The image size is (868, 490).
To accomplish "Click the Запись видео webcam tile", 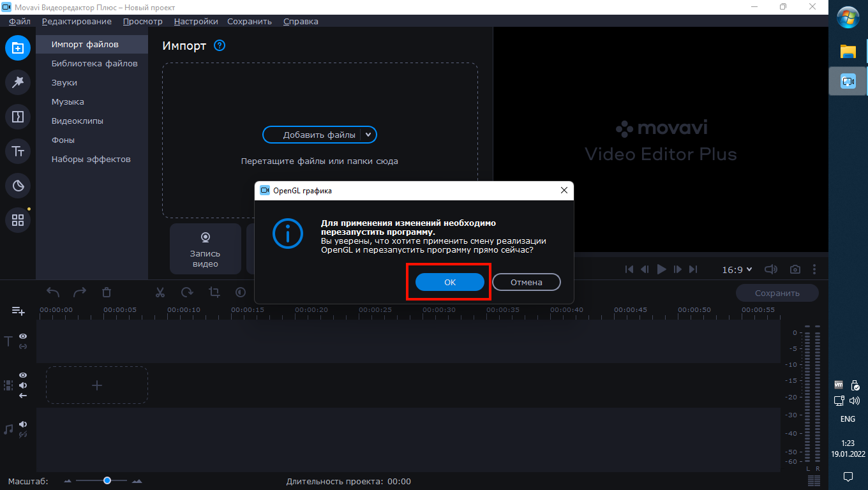I will tap(206, 249).
